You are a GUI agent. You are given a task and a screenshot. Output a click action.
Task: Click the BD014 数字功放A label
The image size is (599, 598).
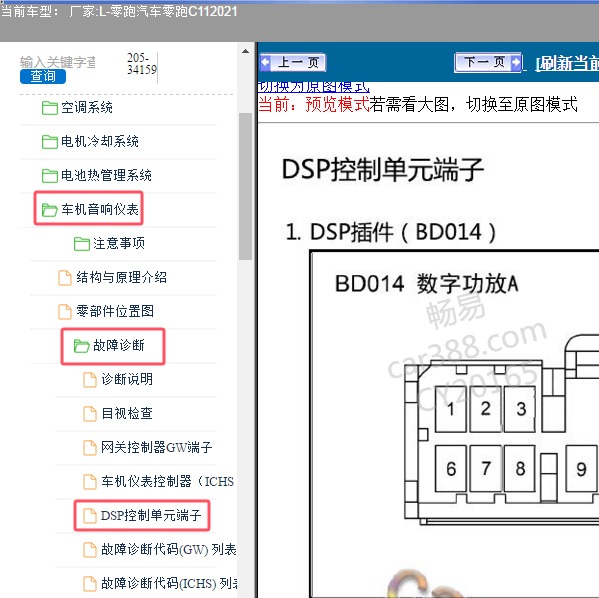426,284
